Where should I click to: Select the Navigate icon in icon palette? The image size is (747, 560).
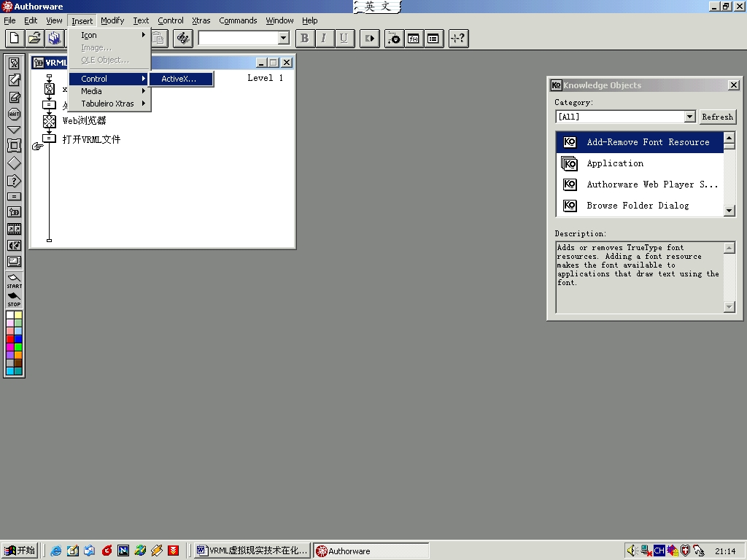coord(15,130)
